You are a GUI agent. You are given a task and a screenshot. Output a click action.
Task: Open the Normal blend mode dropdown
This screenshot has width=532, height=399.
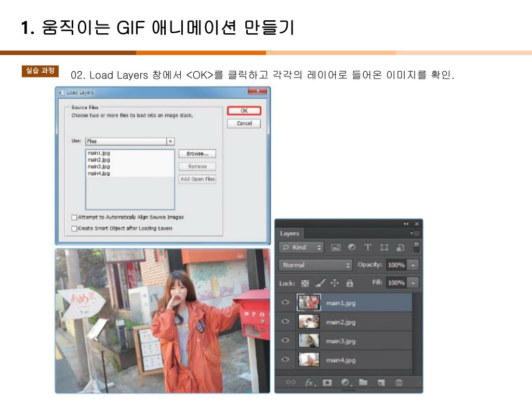click(315, 265)
